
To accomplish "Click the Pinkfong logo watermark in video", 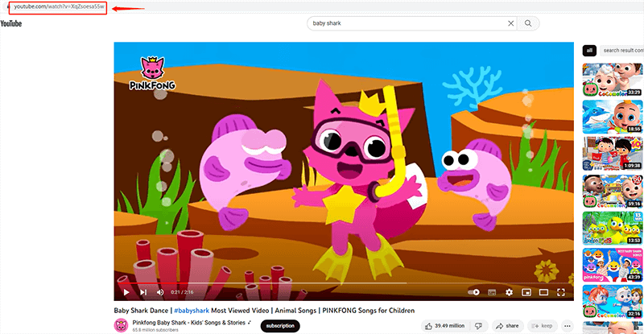I will (152, 73).
